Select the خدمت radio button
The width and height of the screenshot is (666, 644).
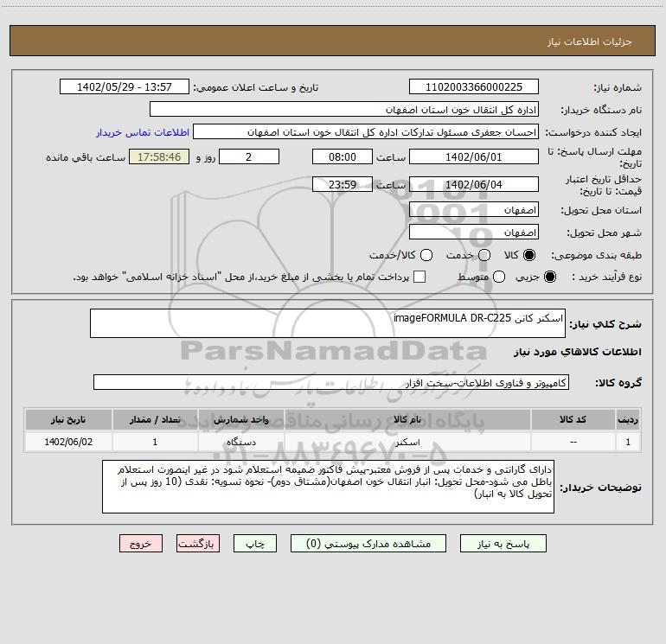(484, 255)
